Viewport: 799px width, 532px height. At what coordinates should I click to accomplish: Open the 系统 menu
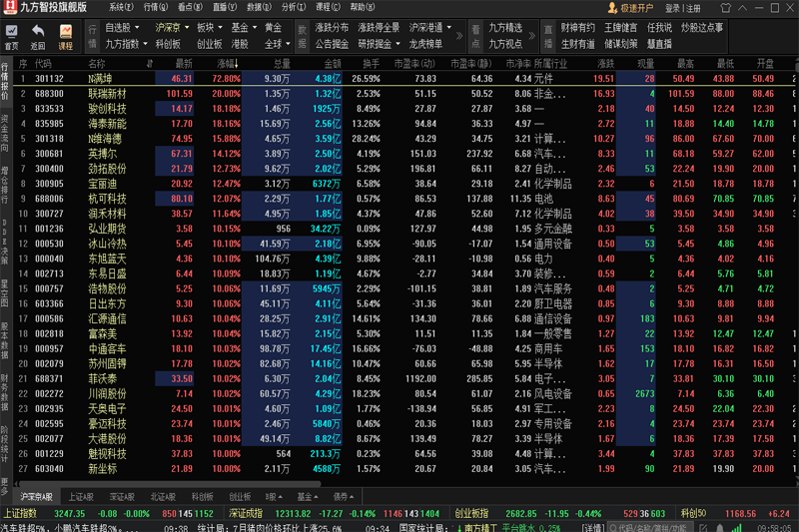tap(121, 7)
